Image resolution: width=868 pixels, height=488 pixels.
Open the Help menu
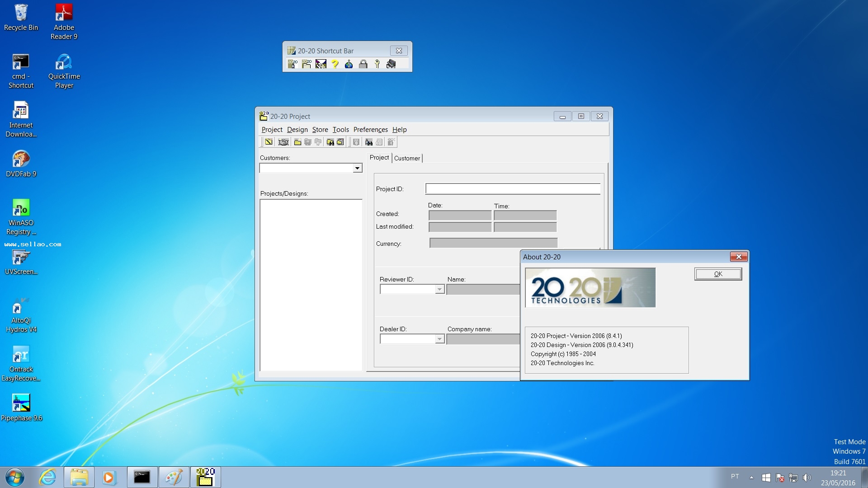(399, 130)
